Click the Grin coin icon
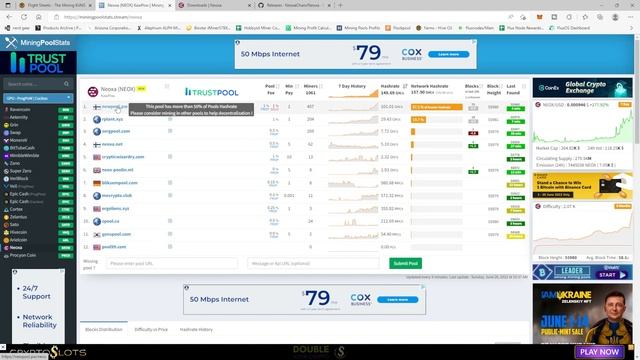640x360 pixels. click(x=6, y=125)
